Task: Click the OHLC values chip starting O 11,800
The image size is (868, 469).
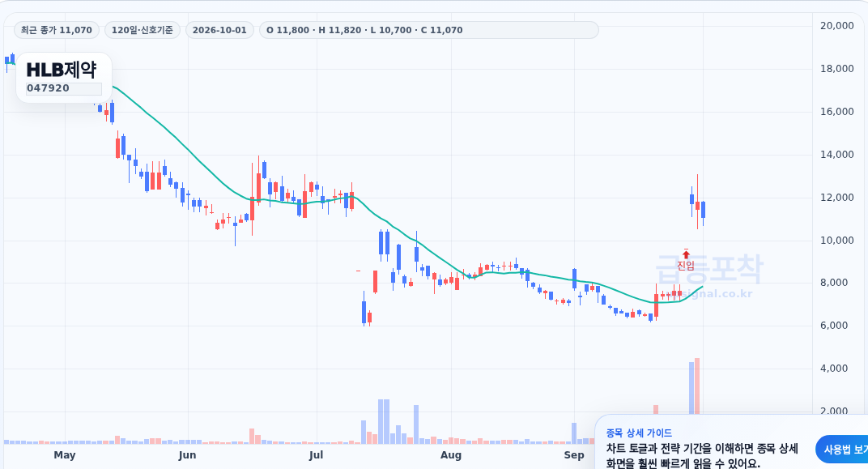Action: 428,30
